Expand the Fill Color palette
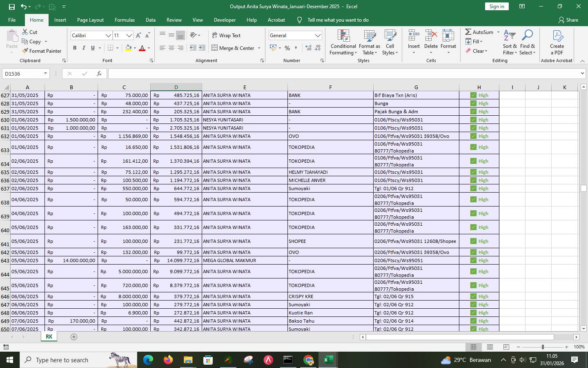This screenshot has height=368, width=588. coord(134,48)
